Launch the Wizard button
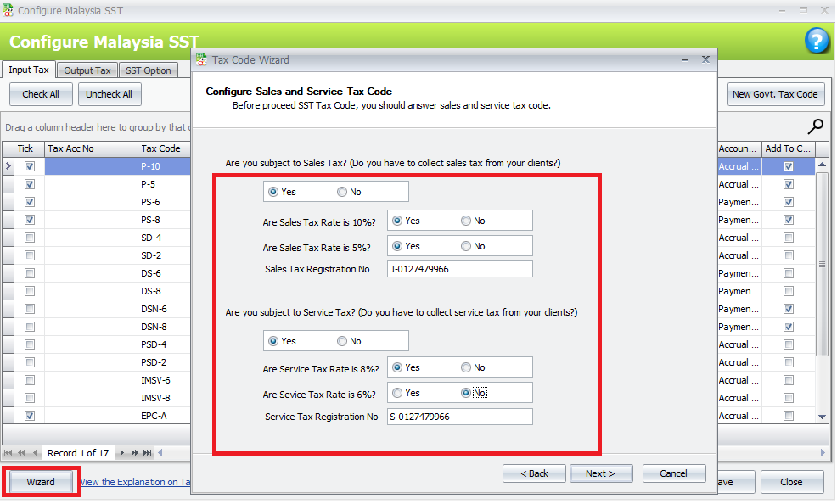The height and width of the screenshot is (504, 837). point(41,482)
